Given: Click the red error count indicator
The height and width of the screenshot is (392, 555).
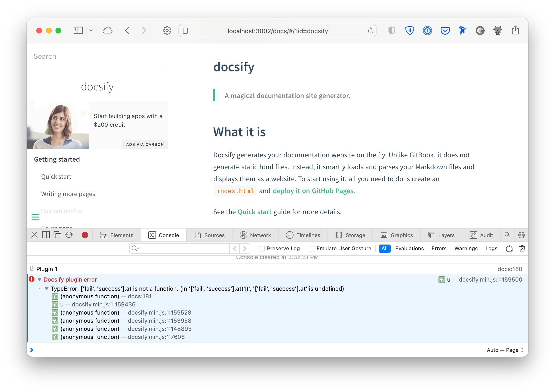Looking at the screenshot, I should coord(85,235).
